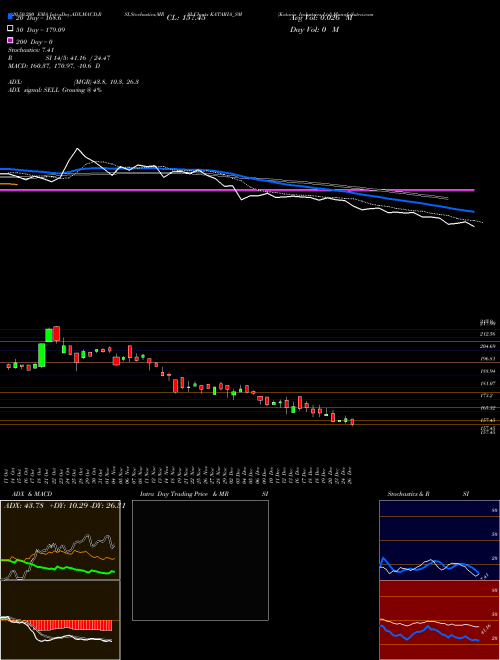Select the '200 Day = 0' legend text
Viewport: 500px width, 660px height.
pos(35,42)
